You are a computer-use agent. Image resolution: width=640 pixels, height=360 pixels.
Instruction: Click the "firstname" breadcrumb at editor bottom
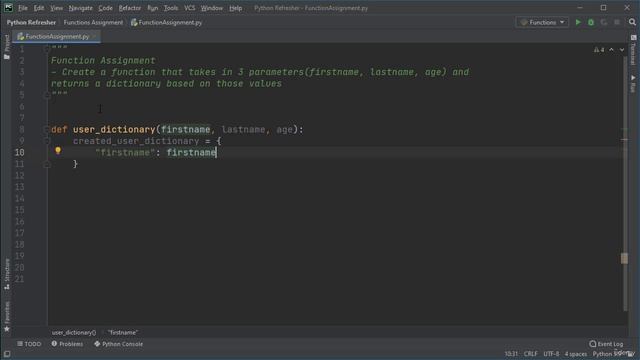pos(123,333)
